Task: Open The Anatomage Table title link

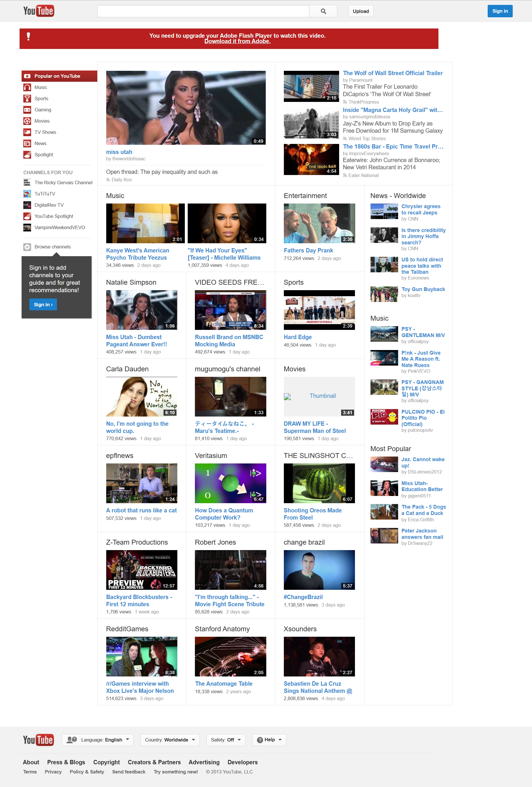Action: 224,684
